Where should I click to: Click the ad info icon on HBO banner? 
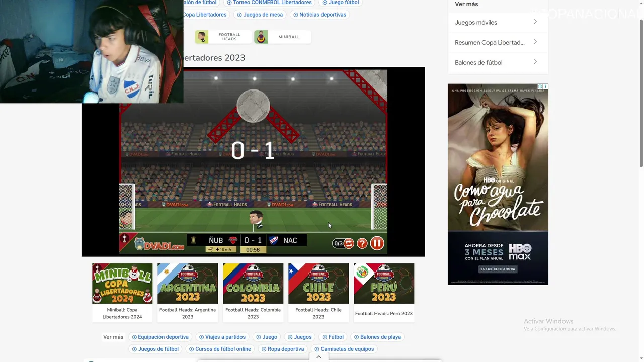coord(540,87)
